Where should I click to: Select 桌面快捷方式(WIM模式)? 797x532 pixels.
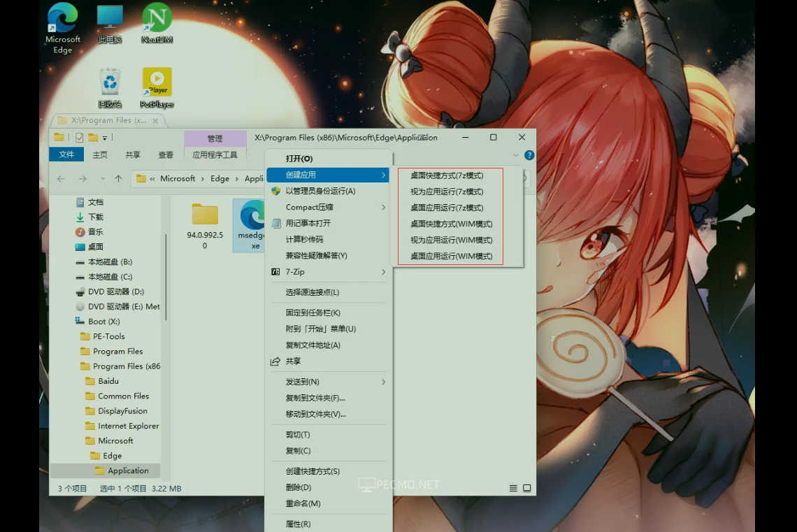coord(452,224)
